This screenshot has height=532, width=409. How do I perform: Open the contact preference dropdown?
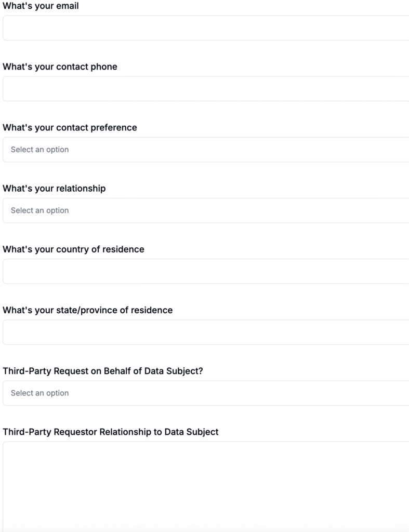[206, 150]
